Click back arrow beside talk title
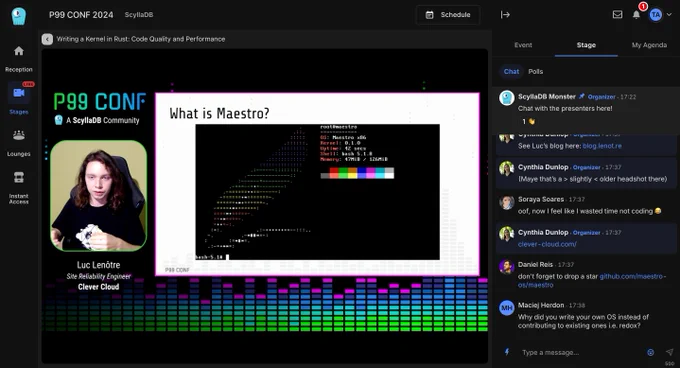Screen dimensions: 680x368 (47, 39)
